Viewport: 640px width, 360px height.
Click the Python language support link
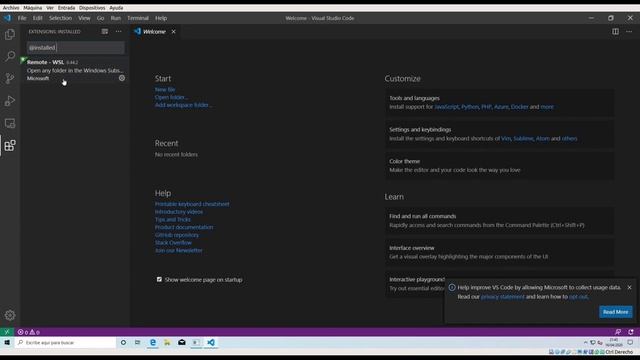pos(470,107)
